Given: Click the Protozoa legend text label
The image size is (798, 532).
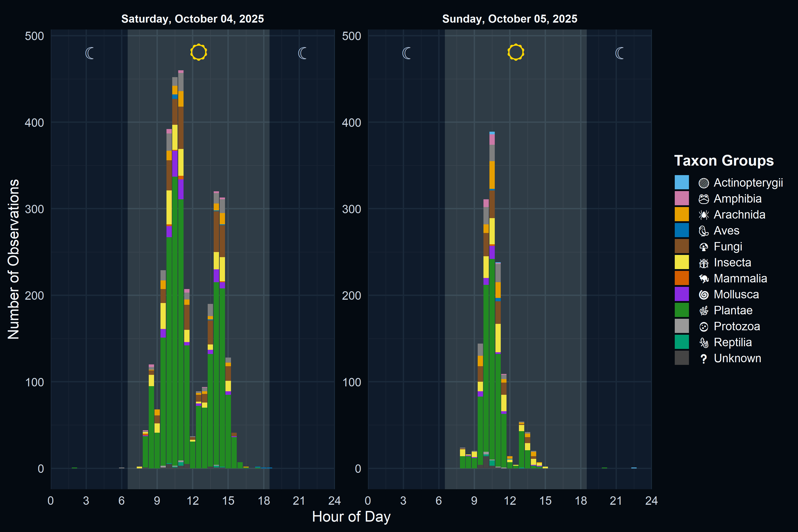Looking at the screenshot, I should click(737, 326).
